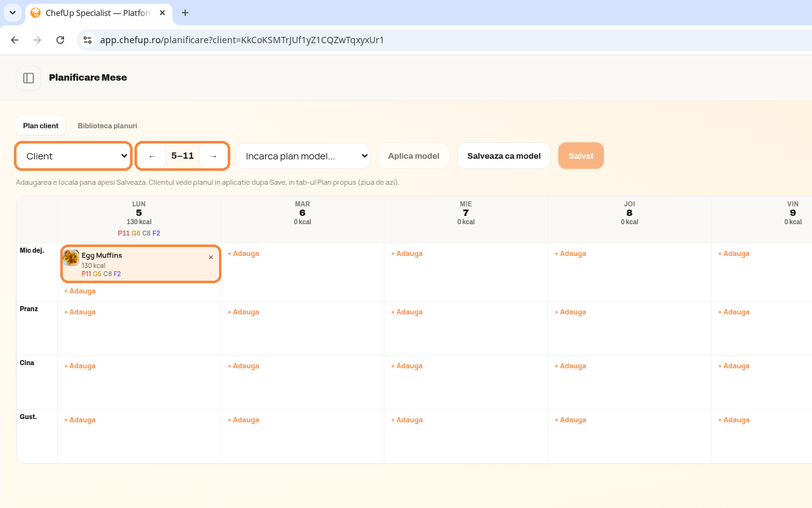Remove Egg Muffins with the x icon
812x508 pixels.
pyautogui.click(x=211, y=257)
